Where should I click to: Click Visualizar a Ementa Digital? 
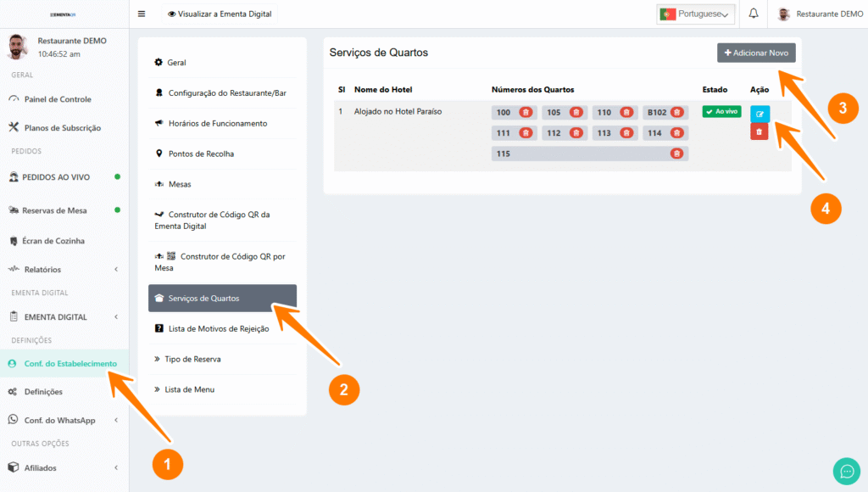coord(220,14)
